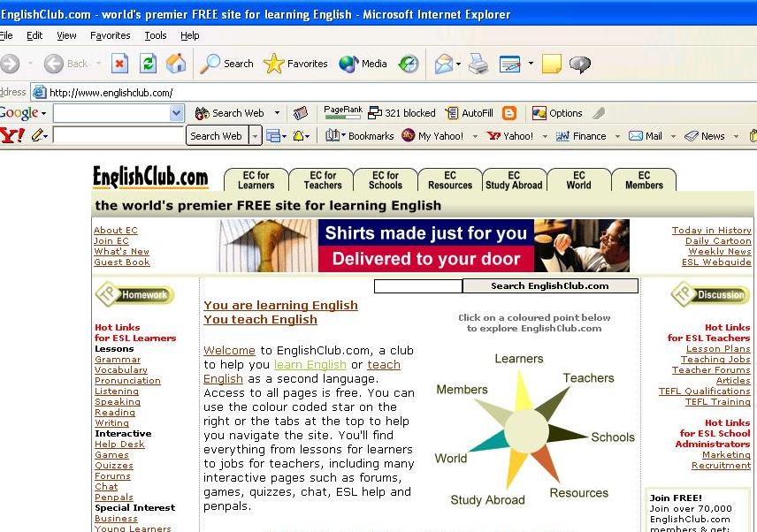Click the Messenger speech bubble icon
Image resolution: width=757 pixels, height=532 pixels.
pyautogui.click(x=580, y=65)
